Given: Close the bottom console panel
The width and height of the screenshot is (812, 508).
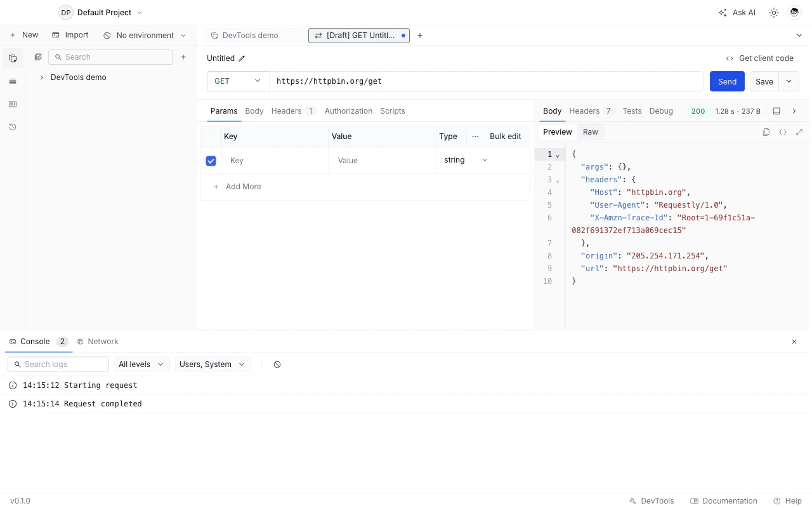Looking at the screenshot, I should click(794, 342).
